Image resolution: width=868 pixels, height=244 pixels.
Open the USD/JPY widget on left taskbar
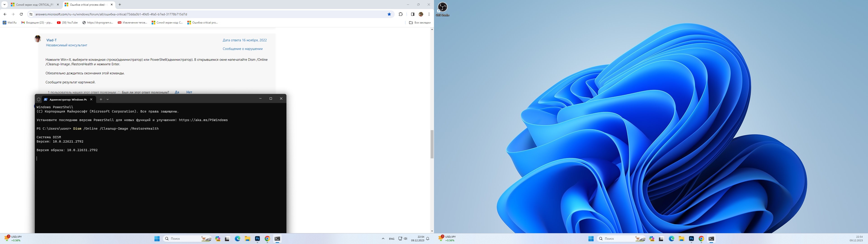pos(13,239)
